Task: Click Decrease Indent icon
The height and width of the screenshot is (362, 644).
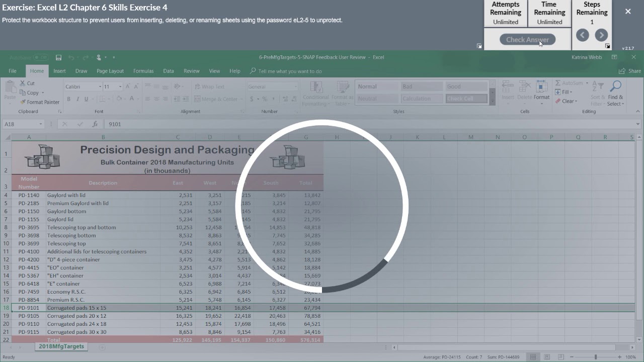Action: 177,99
